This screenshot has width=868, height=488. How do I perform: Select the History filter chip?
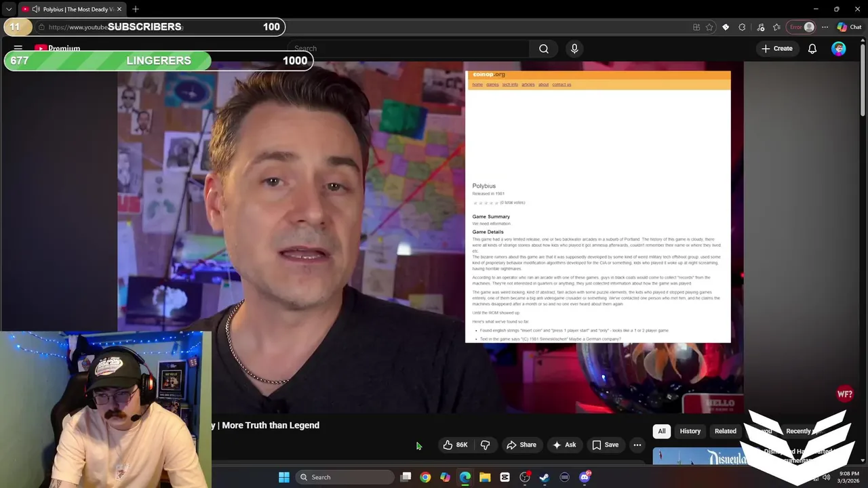[690, 431]
